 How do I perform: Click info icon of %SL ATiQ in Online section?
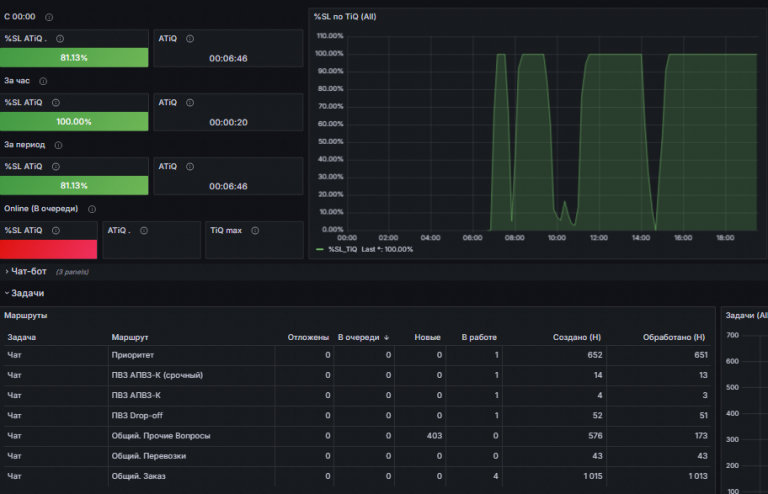click(56, 231)
